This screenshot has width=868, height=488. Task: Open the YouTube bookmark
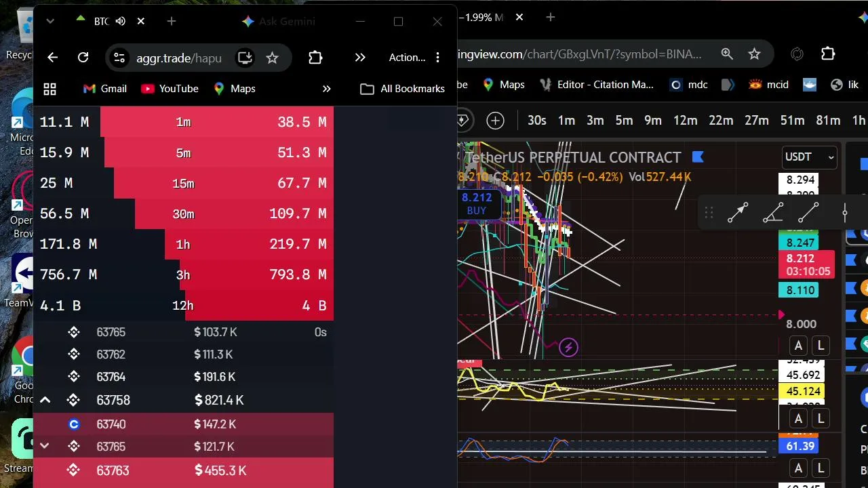pos(170,89)
